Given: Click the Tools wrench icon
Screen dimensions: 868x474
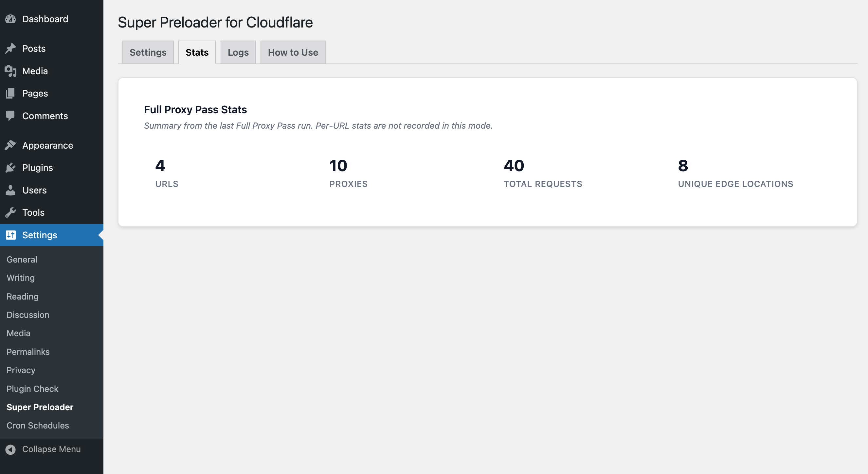Looking at the screenshot, I should (10, 212).
